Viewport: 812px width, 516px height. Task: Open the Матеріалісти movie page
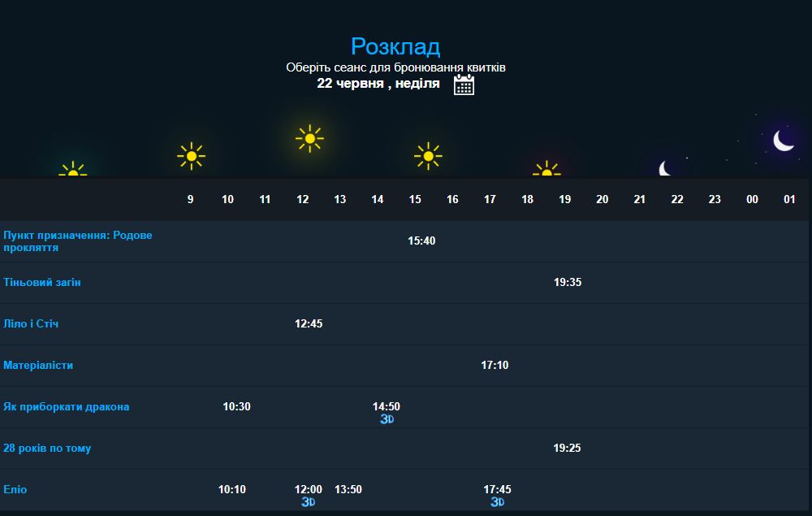coord(38,366)
